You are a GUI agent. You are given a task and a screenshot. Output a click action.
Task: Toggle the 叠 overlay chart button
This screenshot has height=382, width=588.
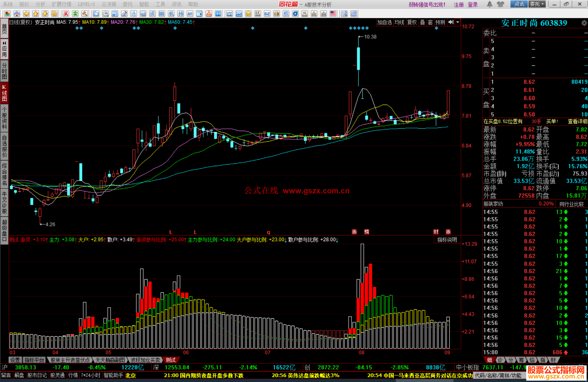tap(422, 22)
